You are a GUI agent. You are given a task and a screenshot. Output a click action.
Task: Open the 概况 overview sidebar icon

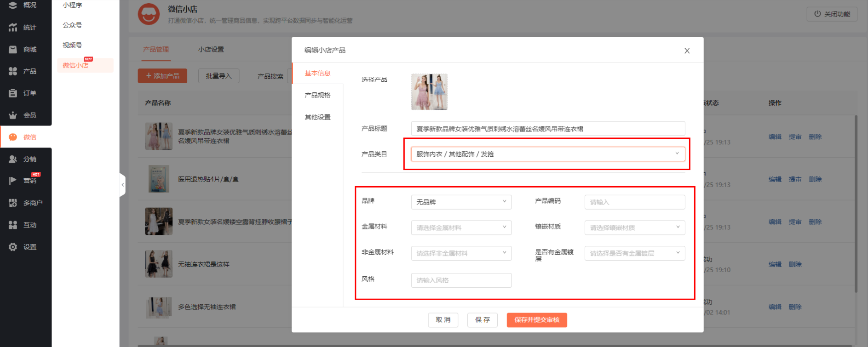click(13, 5)
